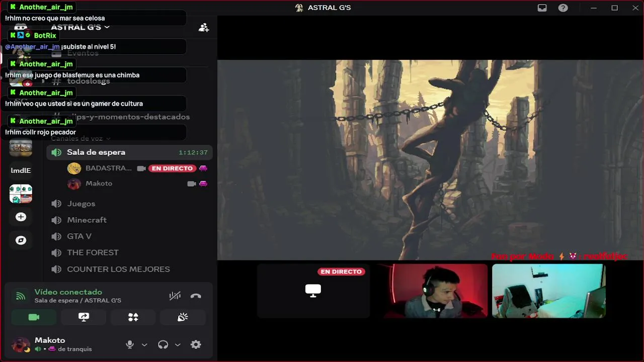Toggle headphones deafen
The width and height of the screenshot is (644, 362).
click(x=163, y=344)
